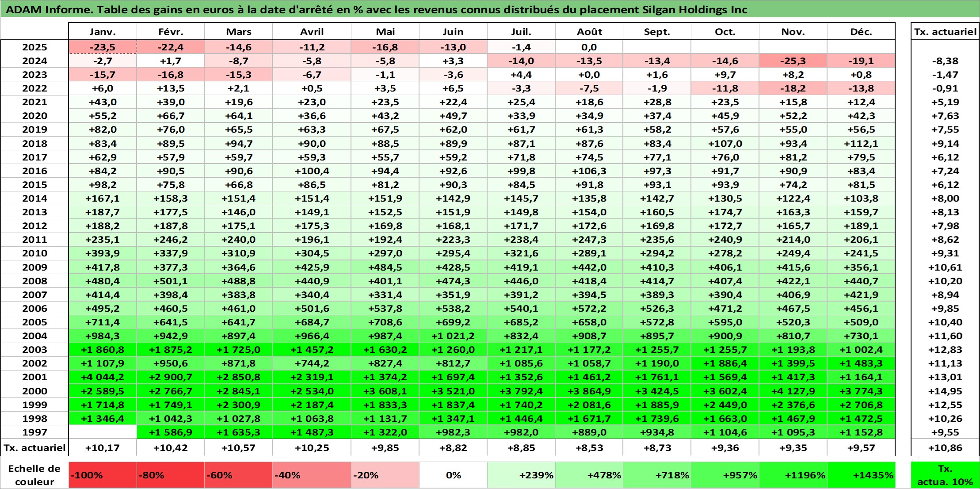Click the ADAM Informe title banner
The image size is (980, 489).
click(490, 9)
